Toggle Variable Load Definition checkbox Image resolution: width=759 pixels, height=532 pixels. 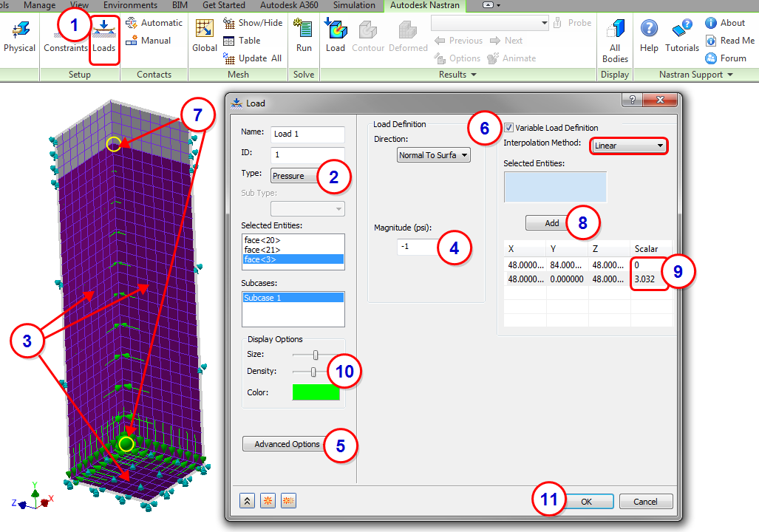508,128
